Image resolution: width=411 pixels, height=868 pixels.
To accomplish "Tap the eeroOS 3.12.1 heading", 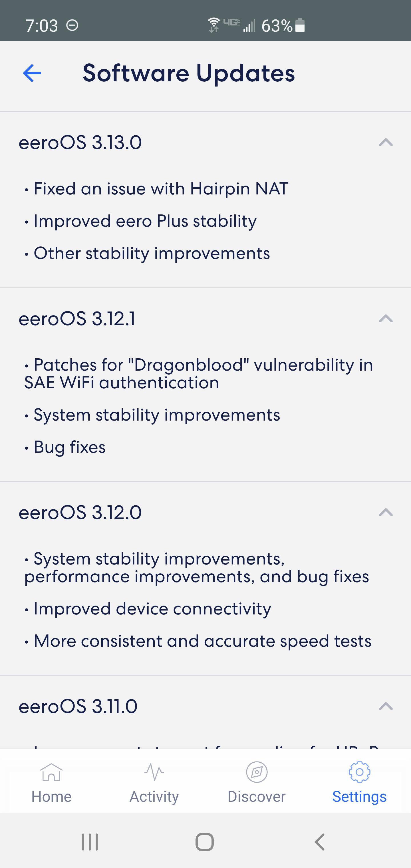I will click(77, 319).
